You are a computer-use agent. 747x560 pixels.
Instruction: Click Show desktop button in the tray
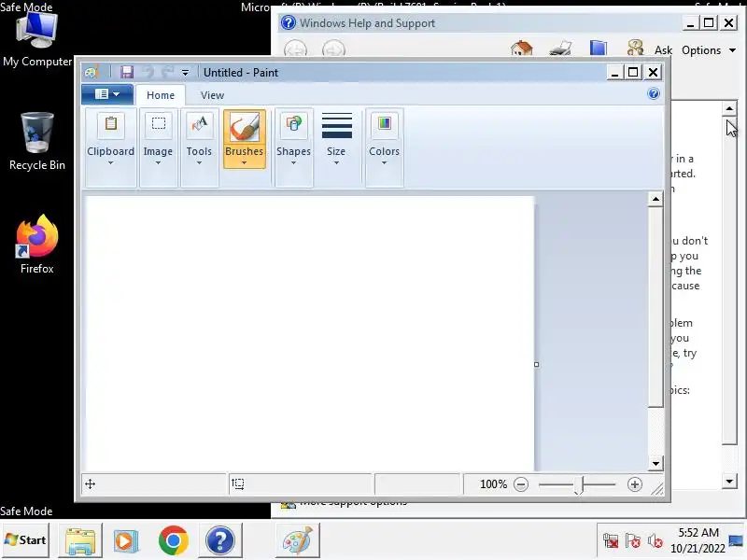coord(736,540)
